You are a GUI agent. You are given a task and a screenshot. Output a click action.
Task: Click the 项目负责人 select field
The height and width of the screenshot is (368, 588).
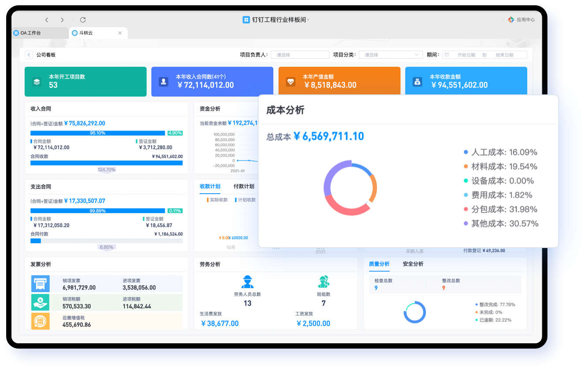[300, 55]
